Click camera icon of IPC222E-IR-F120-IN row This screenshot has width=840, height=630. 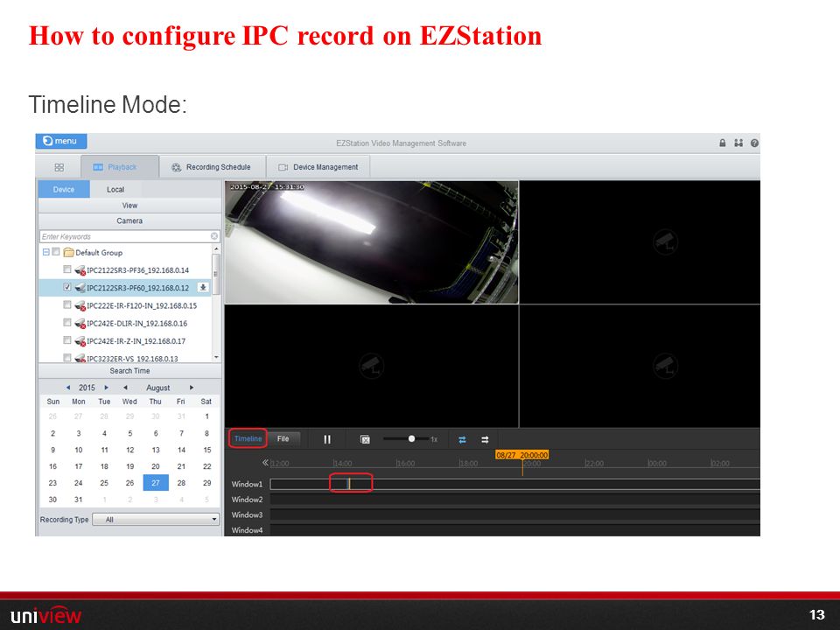(80, 305)
